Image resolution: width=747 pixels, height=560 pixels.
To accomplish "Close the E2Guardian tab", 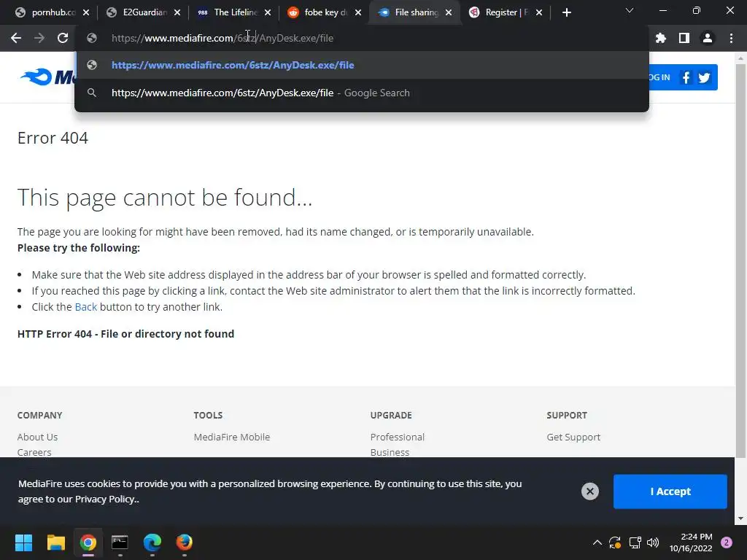I will 177,13.
